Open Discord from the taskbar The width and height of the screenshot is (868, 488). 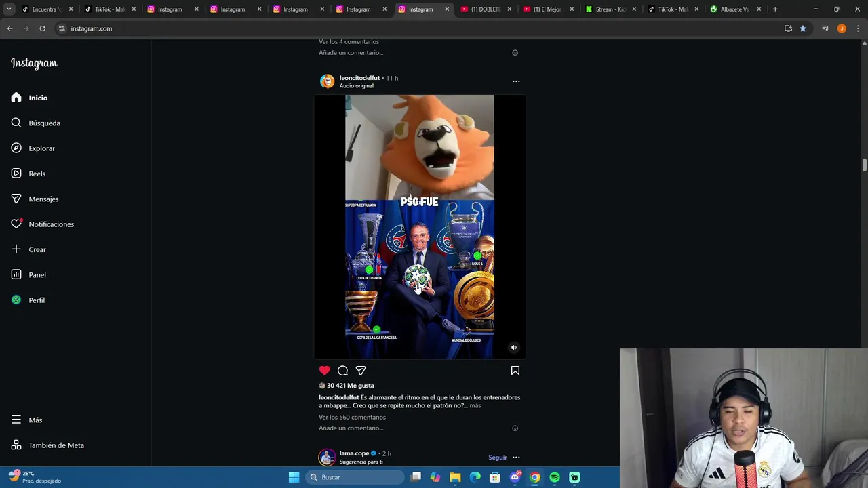pyautogui.click(x=515, y=477)
